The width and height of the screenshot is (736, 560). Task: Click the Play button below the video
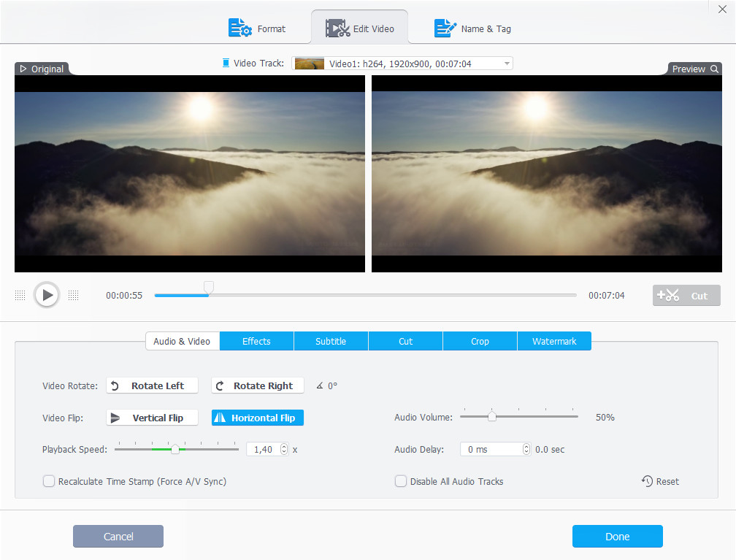[x=47, y=295]
